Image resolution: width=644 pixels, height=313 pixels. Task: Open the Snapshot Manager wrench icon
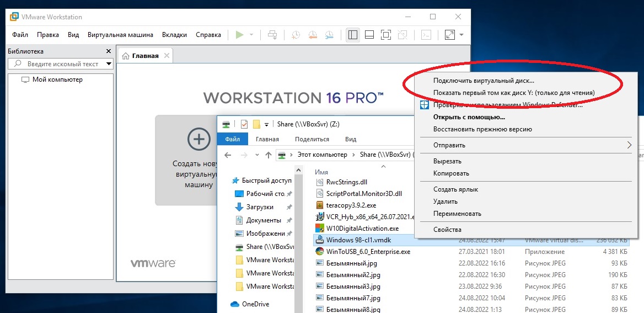pyautogui.click(x=329, y=35)
